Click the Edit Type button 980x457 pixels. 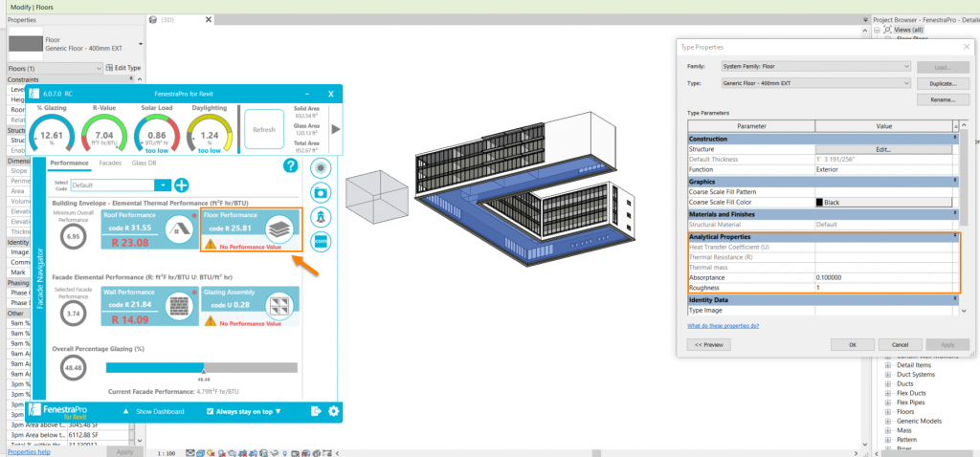123,68
